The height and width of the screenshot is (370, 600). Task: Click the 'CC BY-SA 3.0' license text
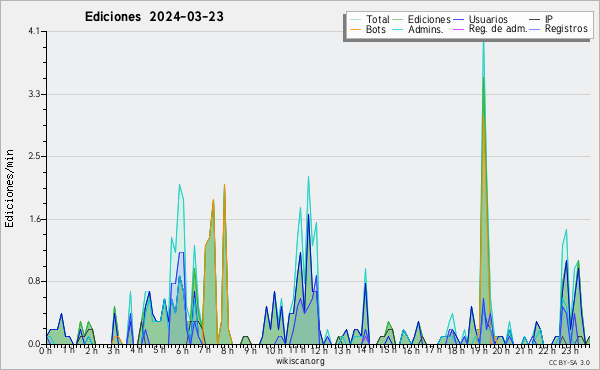coord(569,362)
